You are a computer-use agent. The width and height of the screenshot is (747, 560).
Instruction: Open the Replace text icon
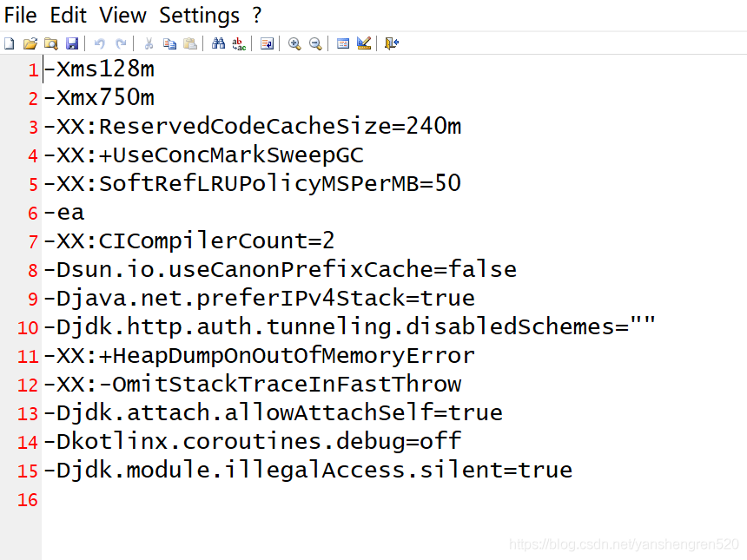click(239, 43)
